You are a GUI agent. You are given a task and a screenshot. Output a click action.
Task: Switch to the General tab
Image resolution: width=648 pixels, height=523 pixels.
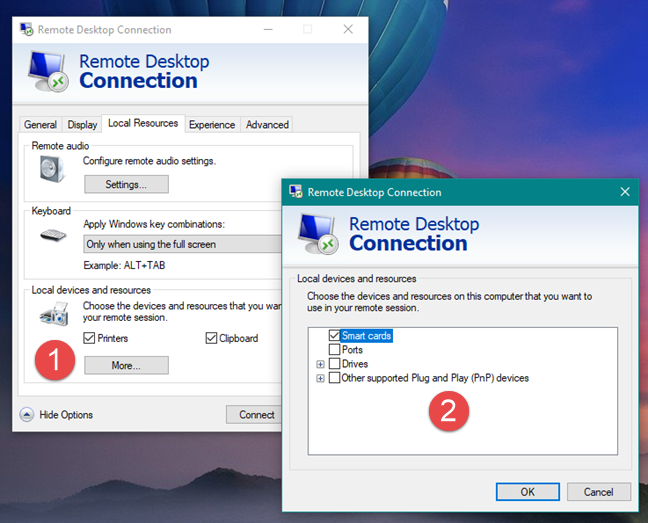click(x=40, y=124)
